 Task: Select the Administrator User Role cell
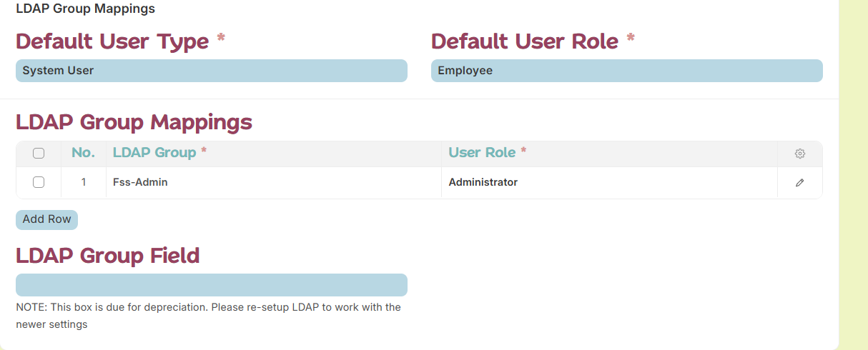[609, 183]
